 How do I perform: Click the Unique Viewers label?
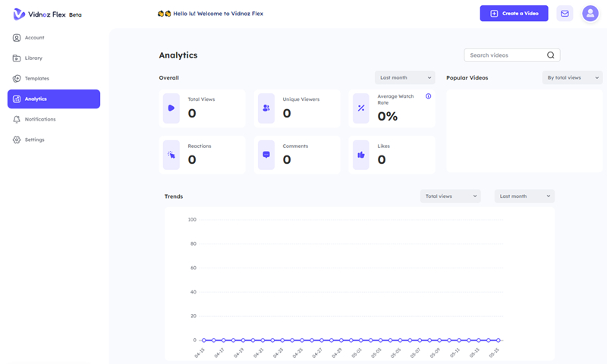click(301, 99)
